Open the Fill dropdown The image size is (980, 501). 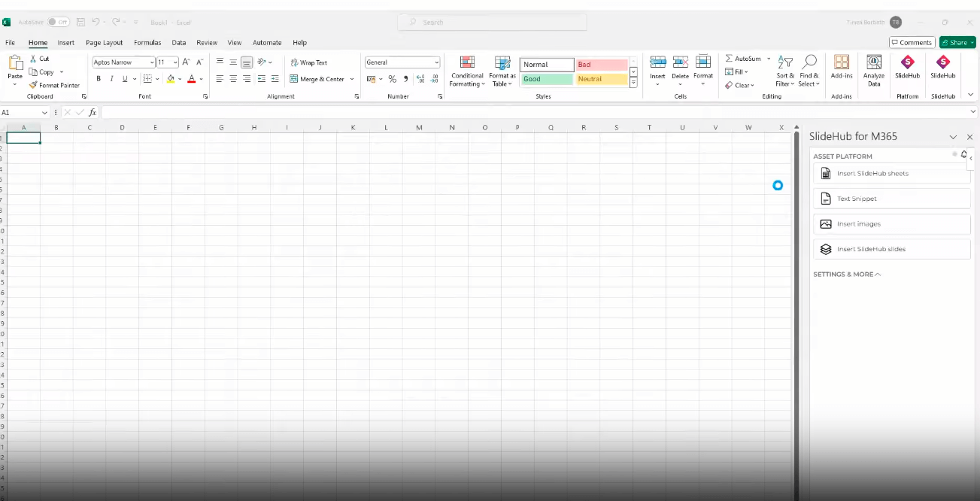point(738,72)
